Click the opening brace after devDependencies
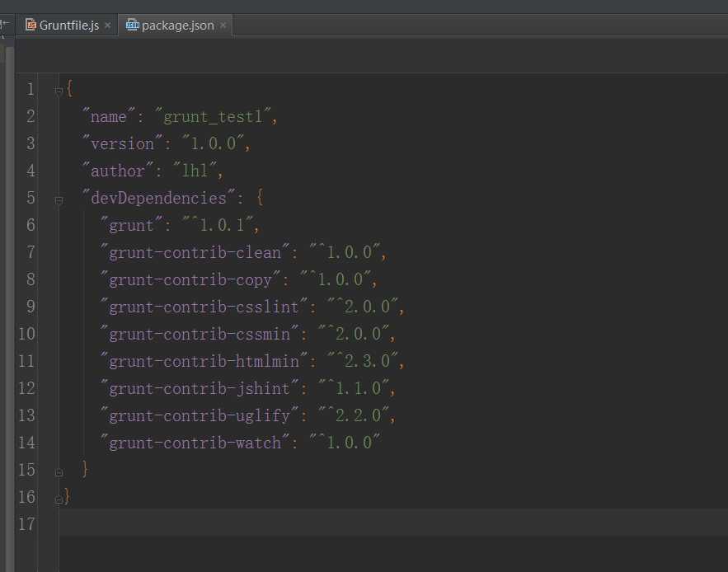The image size is (728, 572). (260, 197)
